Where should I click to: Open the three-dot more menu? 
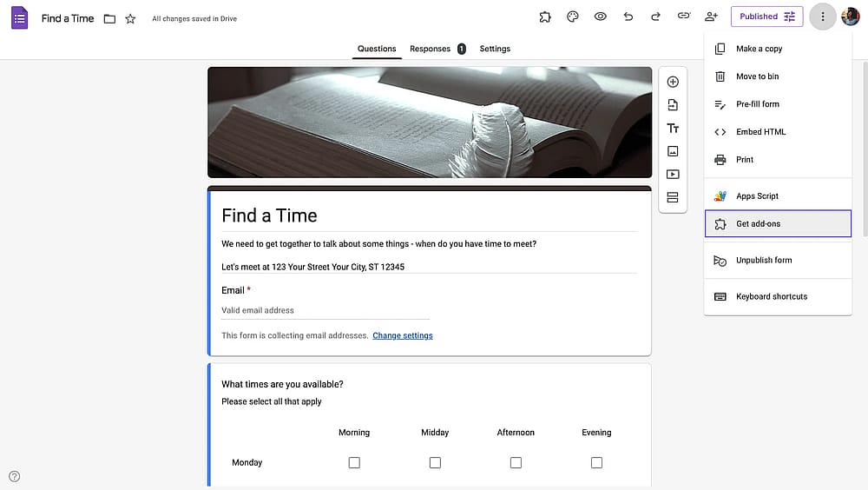(823, 17)
